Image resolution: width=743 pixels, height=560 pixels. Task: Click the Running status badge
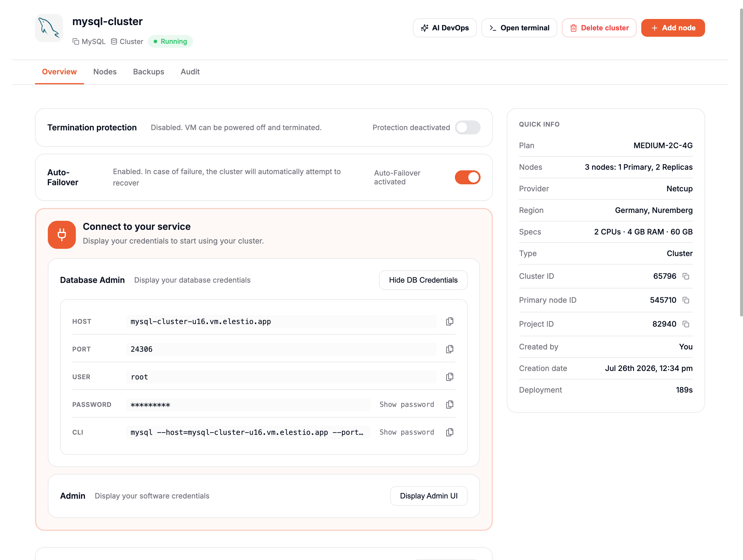click(170, 41)
